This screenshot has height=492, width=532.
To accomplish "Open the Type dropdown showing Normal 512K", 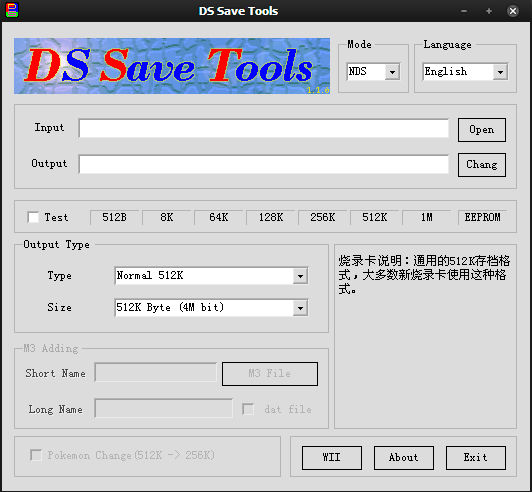I will (x=211, y=276).
